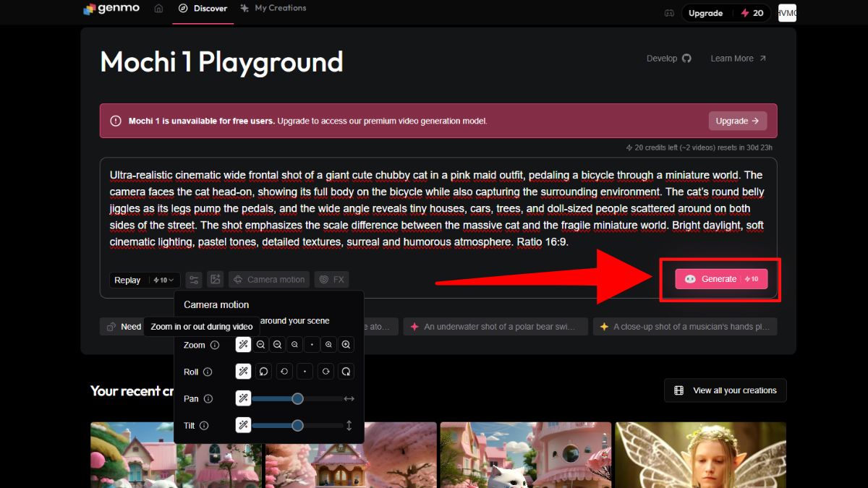Open the white cat pink house thumbnail

(525, 455)
